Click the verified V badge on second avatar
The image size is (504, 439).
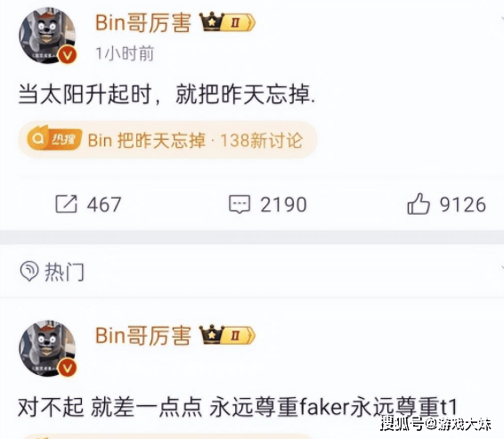pyautogui.click(x=67, y=368)
